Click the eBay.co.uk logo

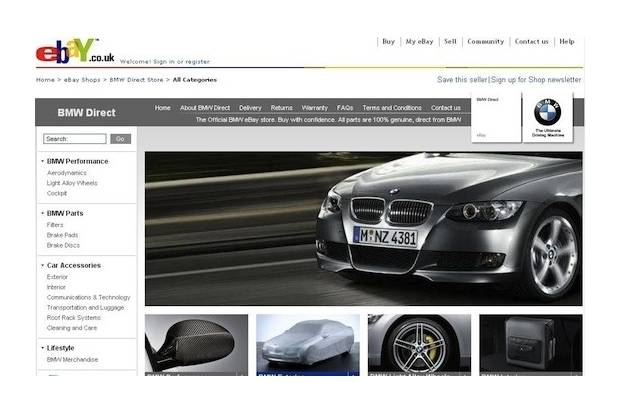75,51
